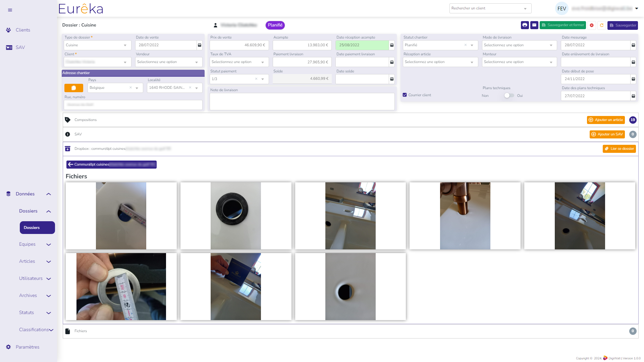The image size is (644, 362).
Task: Open calendar for Date enlèvement de livraison
Action: [x=633, y=62]
